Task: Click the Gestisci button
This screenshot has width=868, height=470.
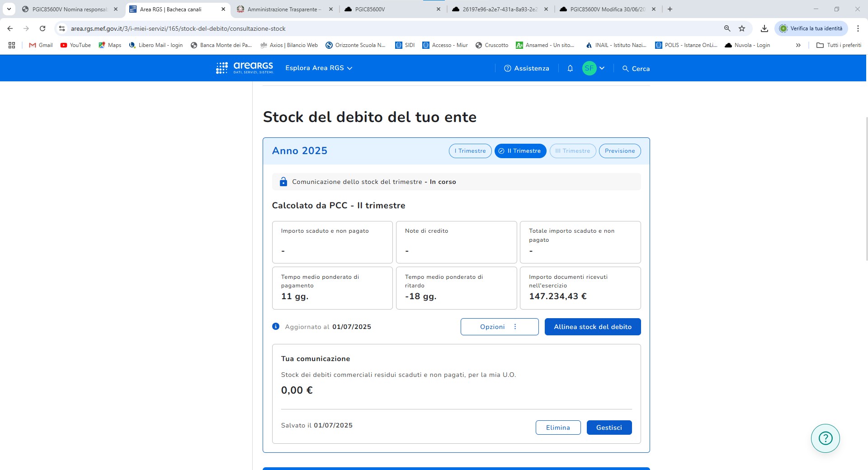Action: (609, 428)
